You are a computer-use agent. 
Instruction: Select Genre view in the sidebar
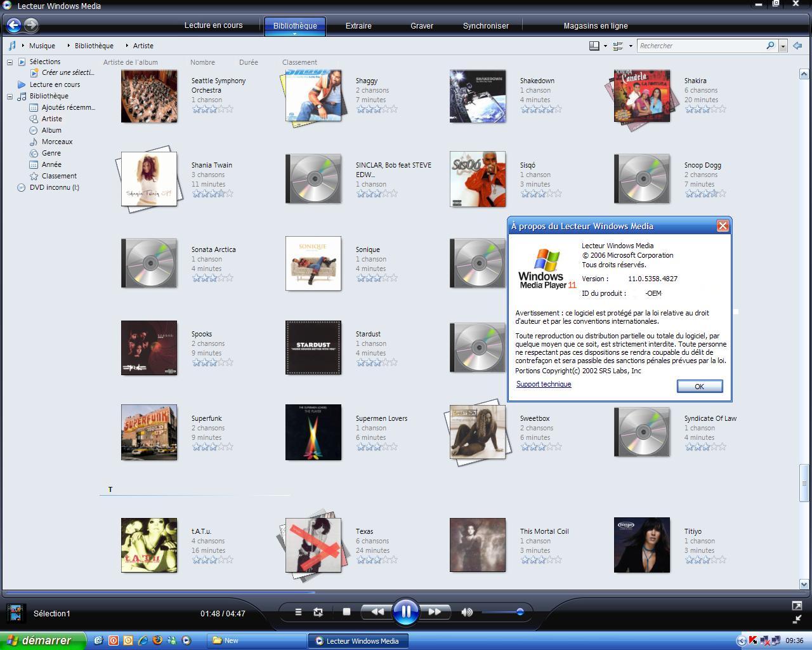(x=51, y=153)
